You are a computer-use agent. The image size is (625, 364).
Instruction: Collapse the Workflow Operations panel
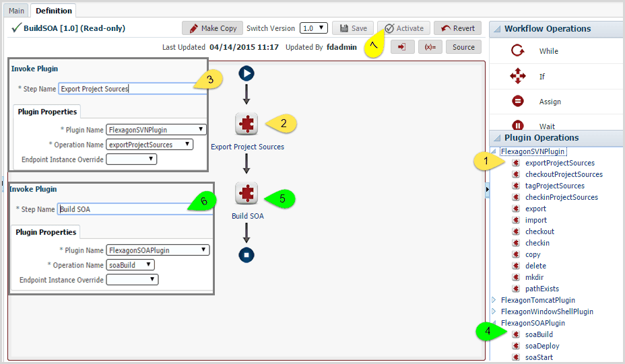tap(497, 29)
